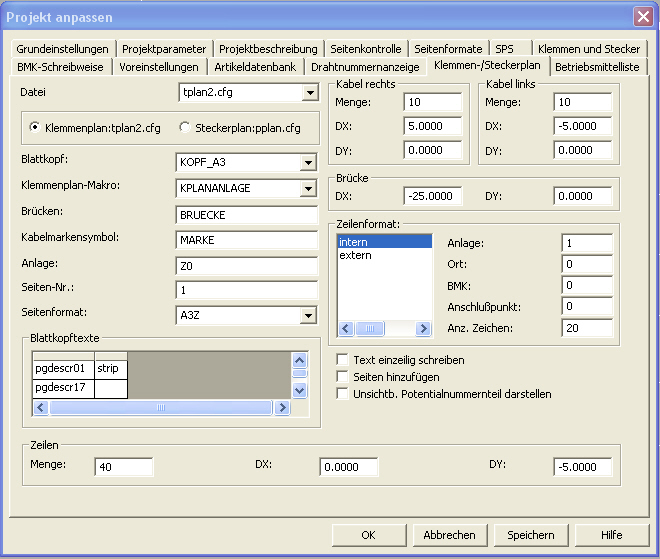
Task: Click Zeilenformat BMK field
Action: (587, 285)
